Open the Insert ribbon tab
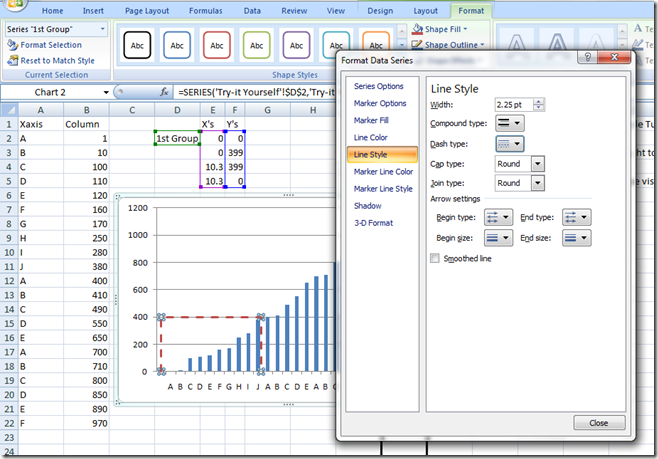 tap(93, 11)
